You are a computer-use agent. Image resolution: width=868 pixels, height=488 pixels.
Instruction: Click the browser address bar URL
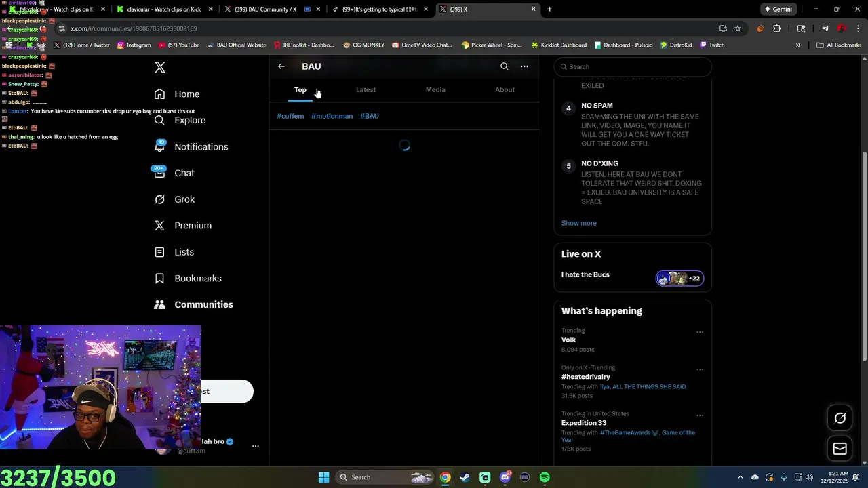point(134,28)
